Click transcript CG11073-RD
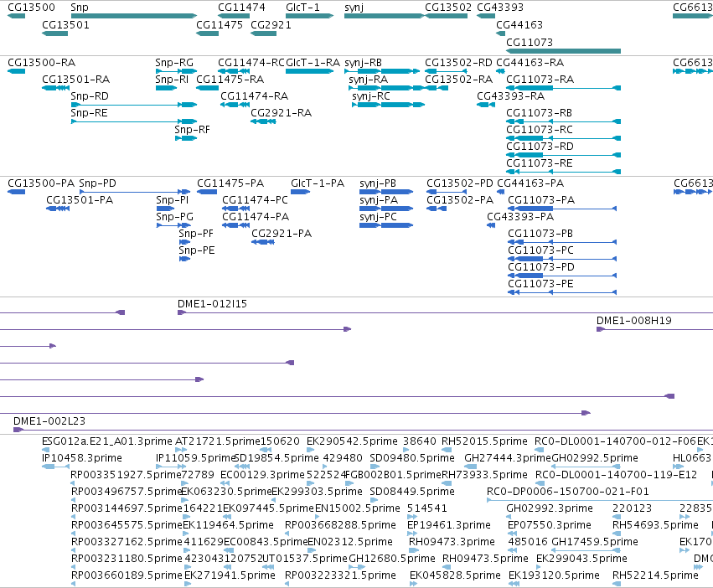 tap(540, 147)
